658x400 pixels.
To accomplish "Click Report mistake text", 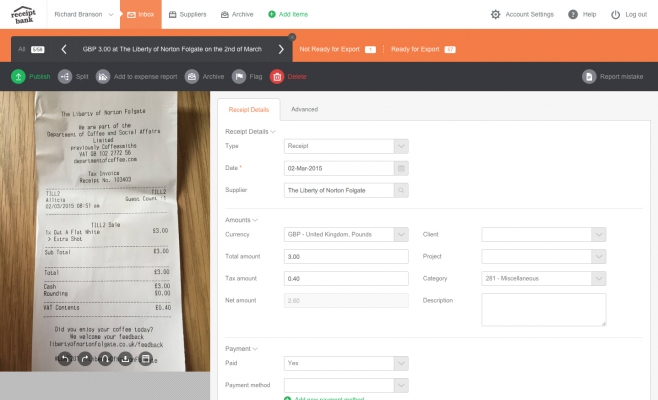I will (621, 76).
